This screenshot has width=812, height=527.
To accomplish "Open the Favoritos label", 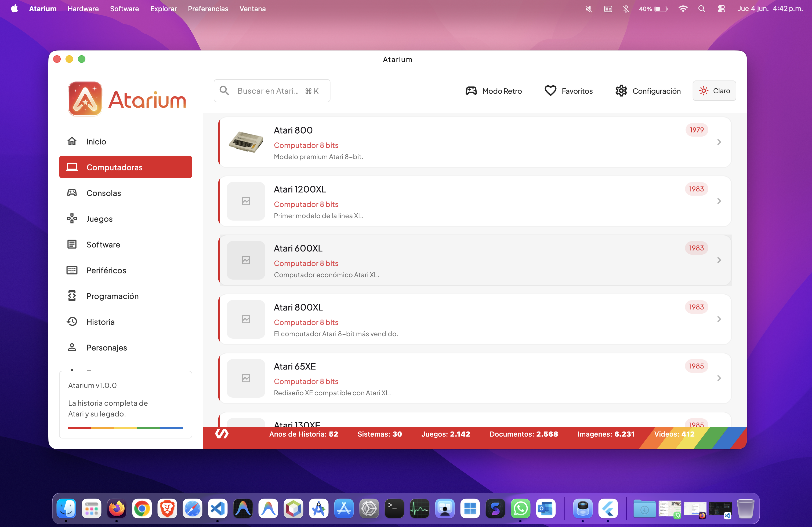I will [577, 91].
